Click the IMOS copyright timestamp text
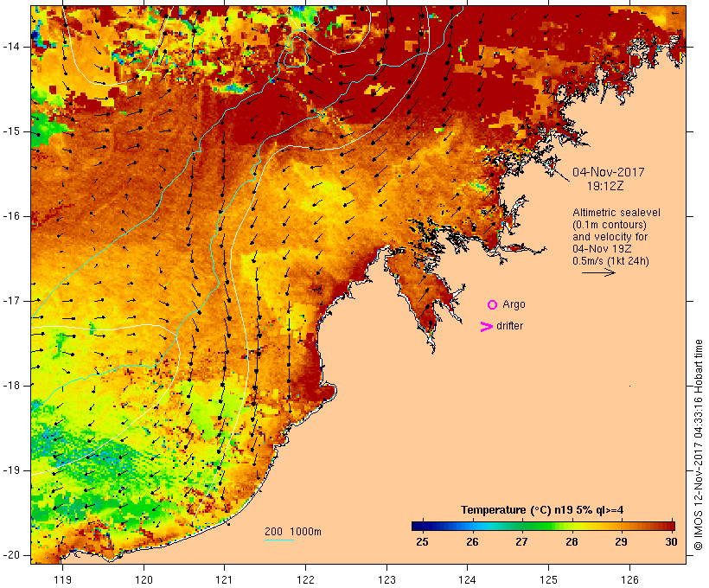 coord(699,444)
